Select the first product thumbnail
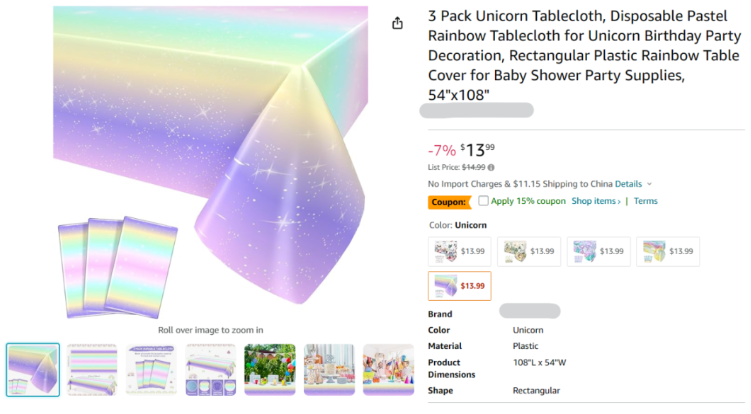 coord(33,369)
